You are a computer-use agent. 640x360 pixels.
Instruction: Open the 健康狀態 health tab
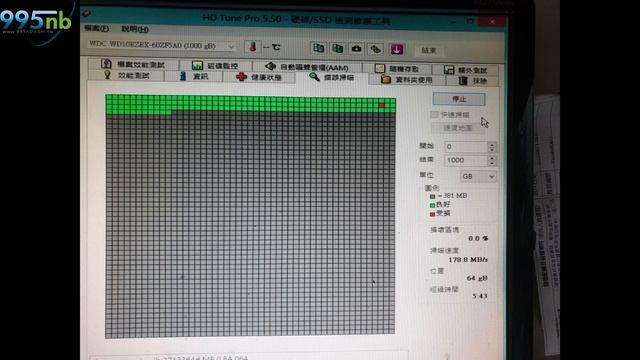[259, 77]
